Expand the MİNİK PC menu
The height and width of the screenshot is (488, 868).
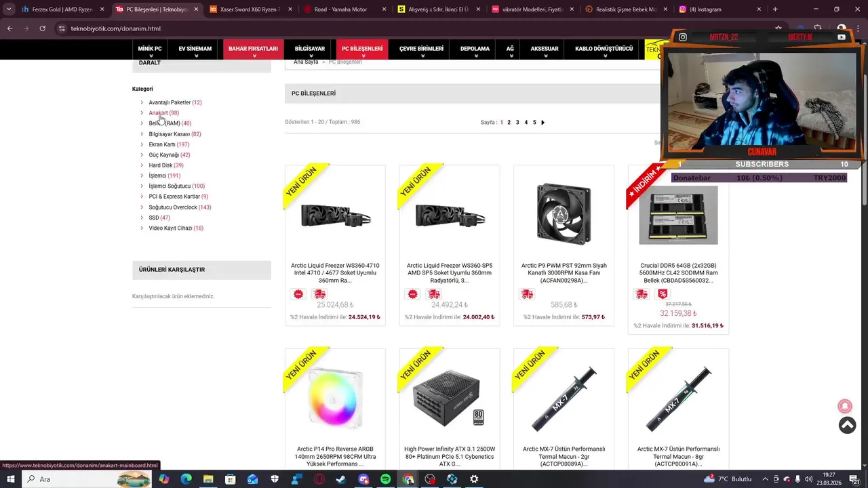click(150, 49)
